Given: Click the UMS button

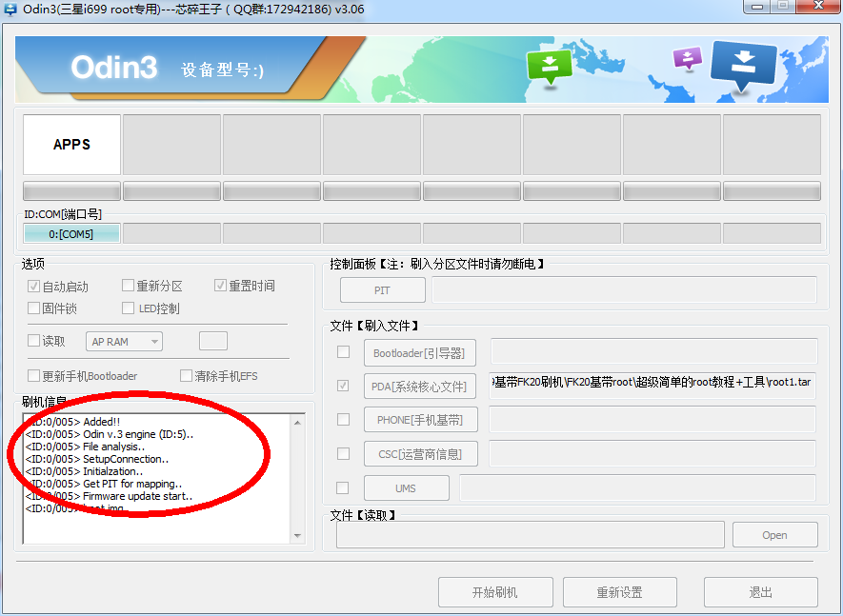Looking at the screenshot, I should coord(407,488).
